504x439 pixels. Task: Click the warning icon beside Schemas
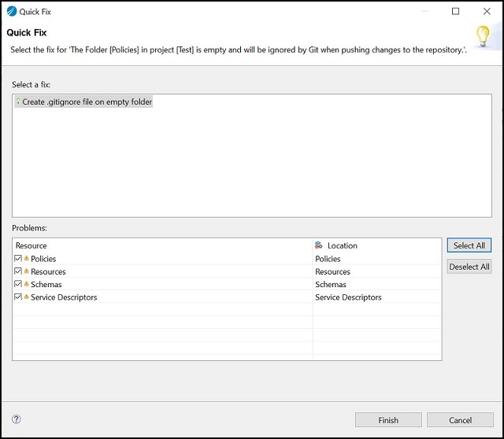(26, 285)
